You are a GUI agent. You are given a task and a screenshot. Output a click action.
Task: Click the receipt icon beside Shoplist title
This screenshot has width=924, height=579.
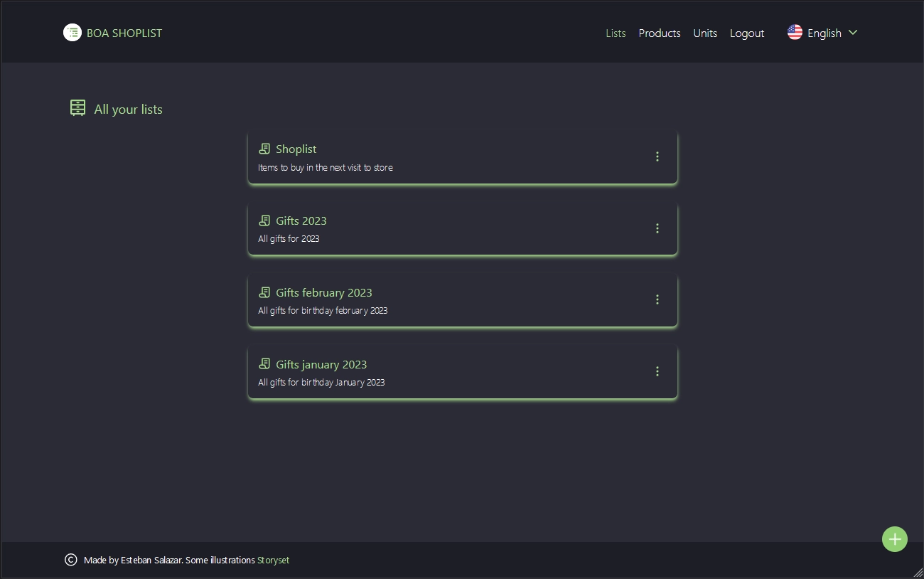[x=264, y=149]
